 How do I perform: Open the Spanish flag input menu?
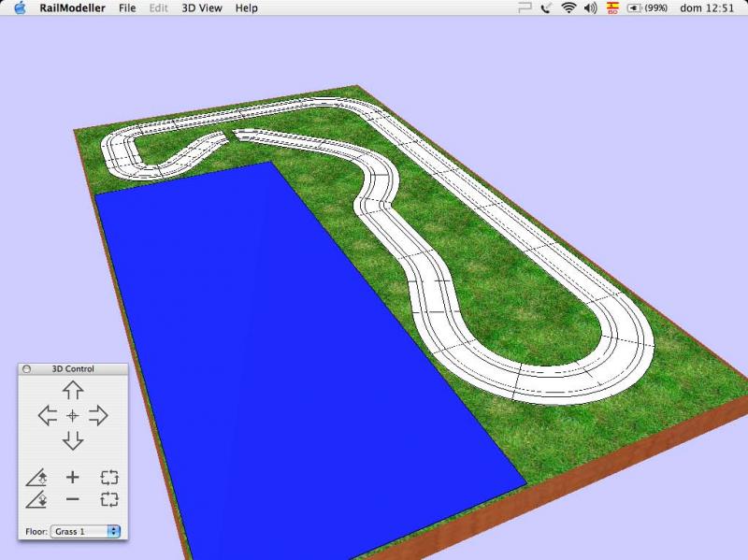(x=612, y=7)
